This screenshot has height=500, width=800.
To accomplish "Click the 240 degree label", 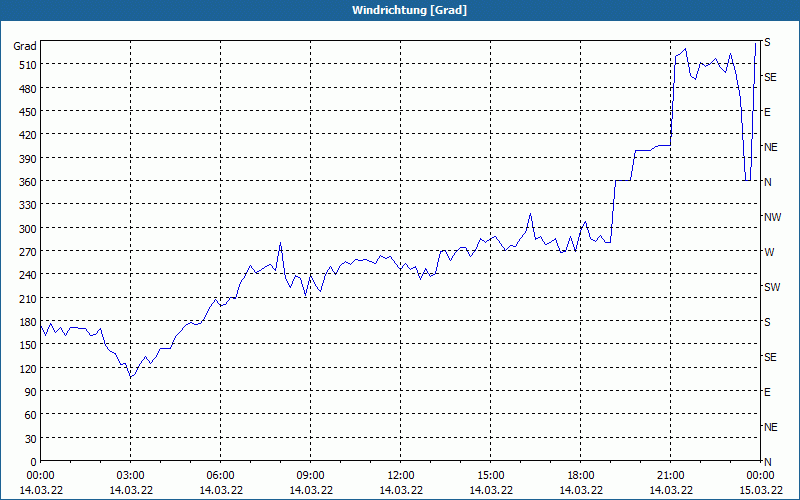I will pos(28,275).
